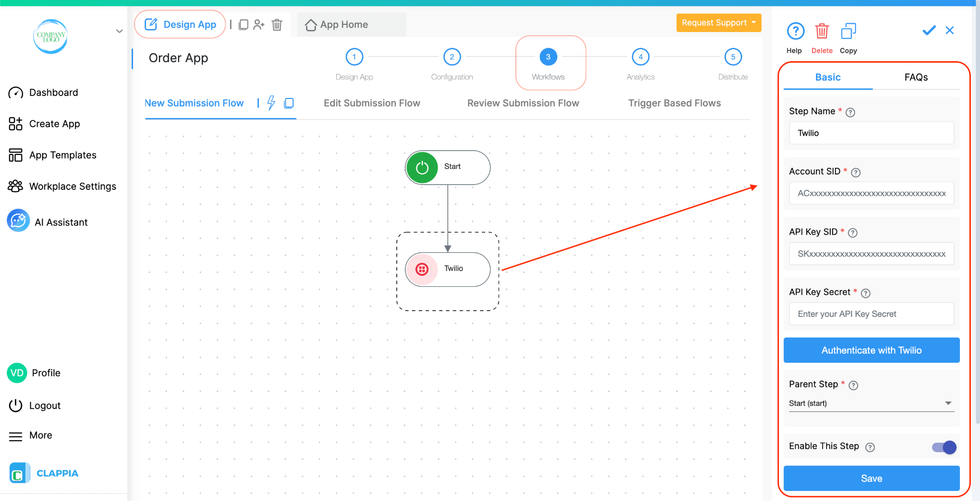The image size is (980, 501).
Task: Confirm changes with the blue checkmark
Action: 929,31
